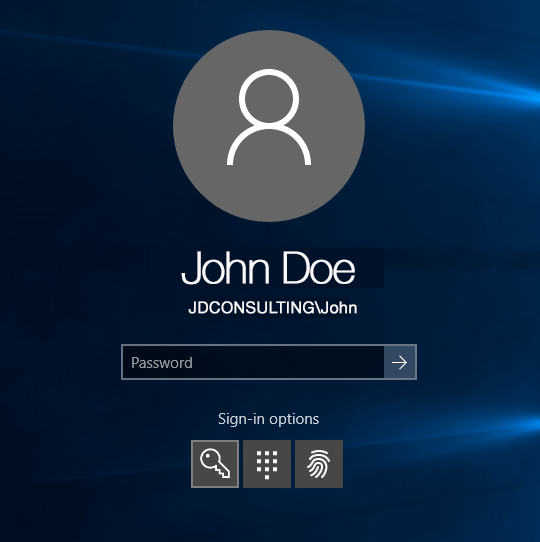
Task: Click the arrow icon to submit password
Action: [400, 362]
